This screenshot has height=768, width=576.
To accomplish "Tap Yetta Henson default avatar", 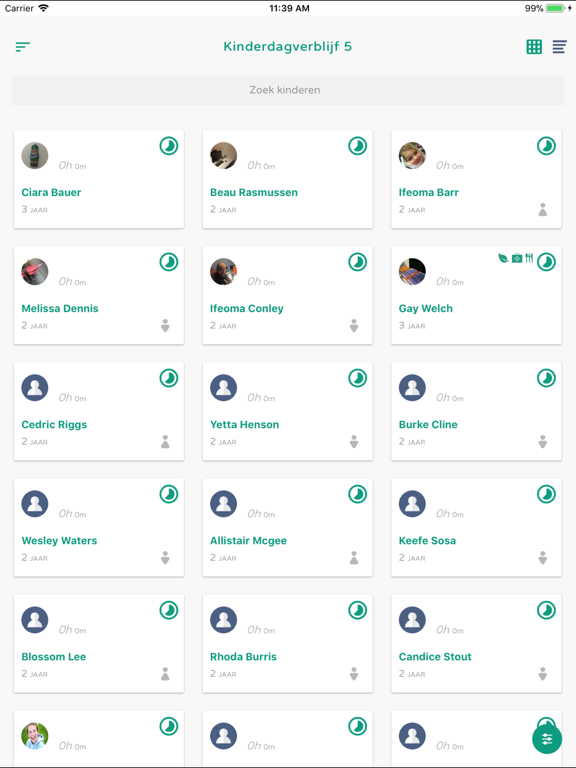I will (223, 387).
